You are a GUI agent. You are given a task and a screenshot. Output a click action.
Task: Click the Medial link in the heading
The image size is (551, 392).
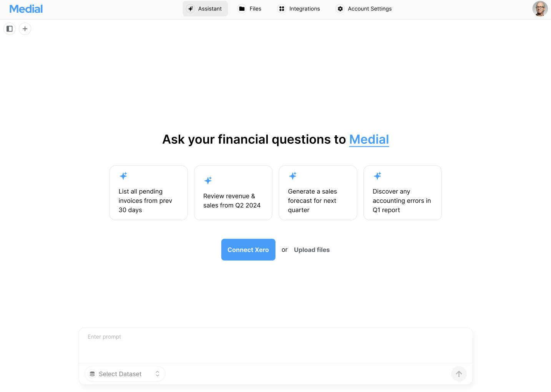pos(369,139)
